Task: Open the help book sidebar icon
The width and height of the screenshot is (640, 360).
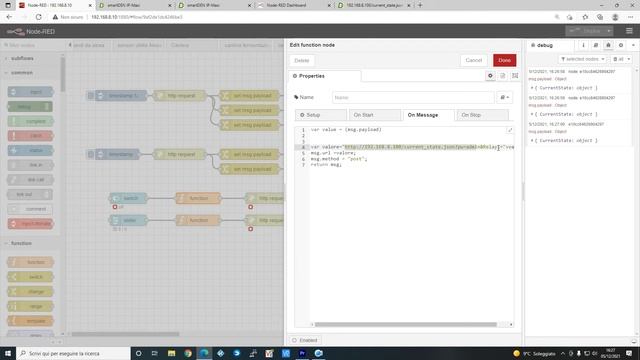Action: [596, 45]
